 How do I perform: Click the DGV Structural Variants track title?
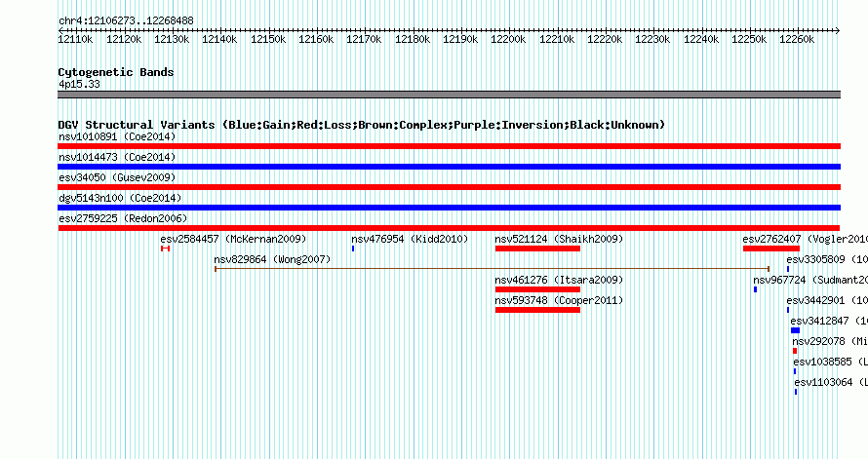[x=362, y=125]
